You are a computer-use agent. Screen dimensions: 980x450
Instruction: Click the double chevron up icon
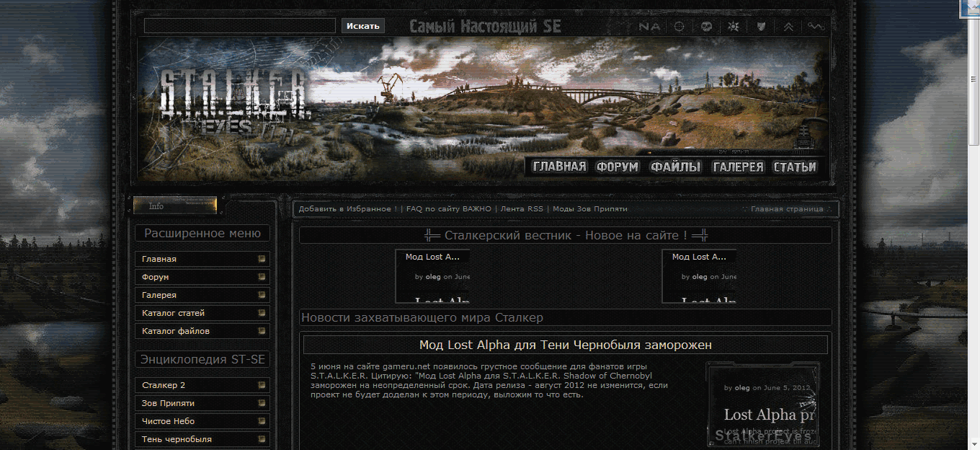(x=788, y=27)
